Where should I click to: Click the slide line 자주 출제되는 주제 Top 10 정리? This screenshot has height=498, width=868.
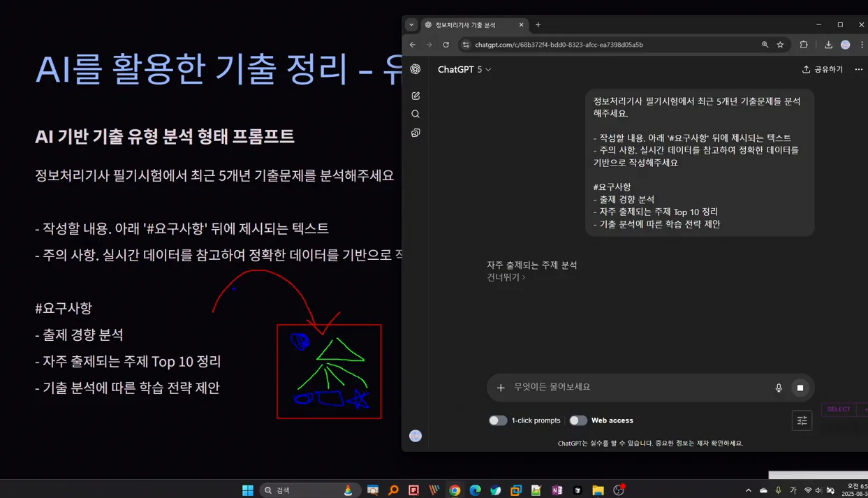click(128, 361)
